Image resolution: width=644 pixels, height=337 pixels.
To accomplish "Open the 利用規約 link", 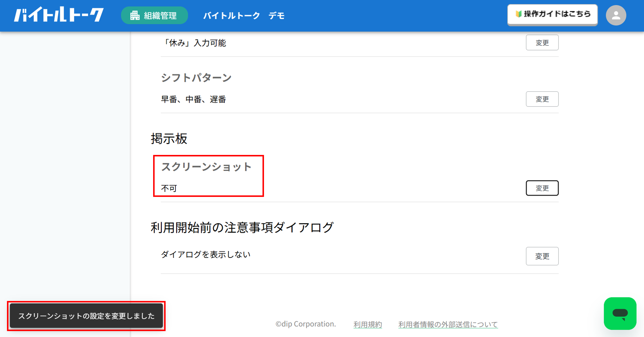I will click(x=368, y=324).
